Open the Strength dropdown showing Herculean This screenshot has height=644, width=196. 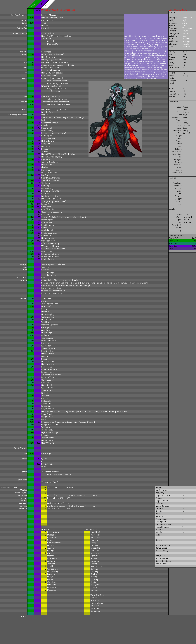187,18
